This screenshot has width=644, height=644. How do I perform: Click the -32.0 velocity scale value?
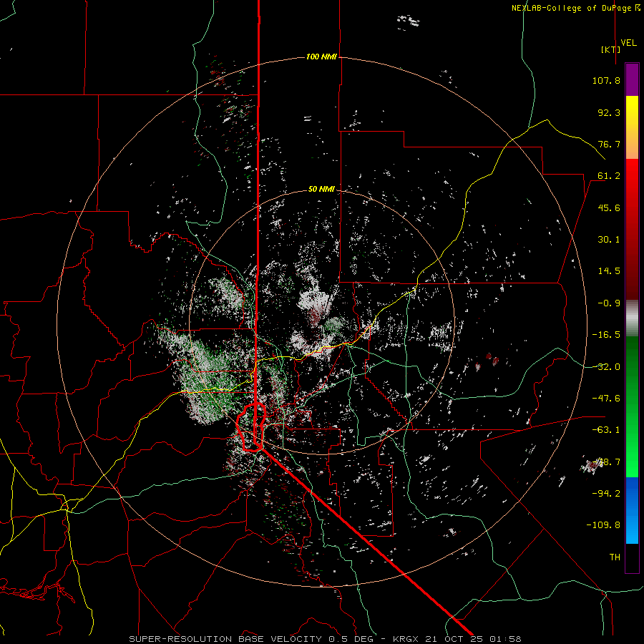(x=606, y=367)
